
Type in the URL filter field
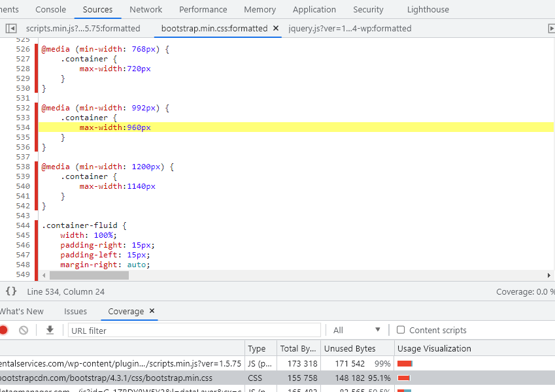pos(194,331)
